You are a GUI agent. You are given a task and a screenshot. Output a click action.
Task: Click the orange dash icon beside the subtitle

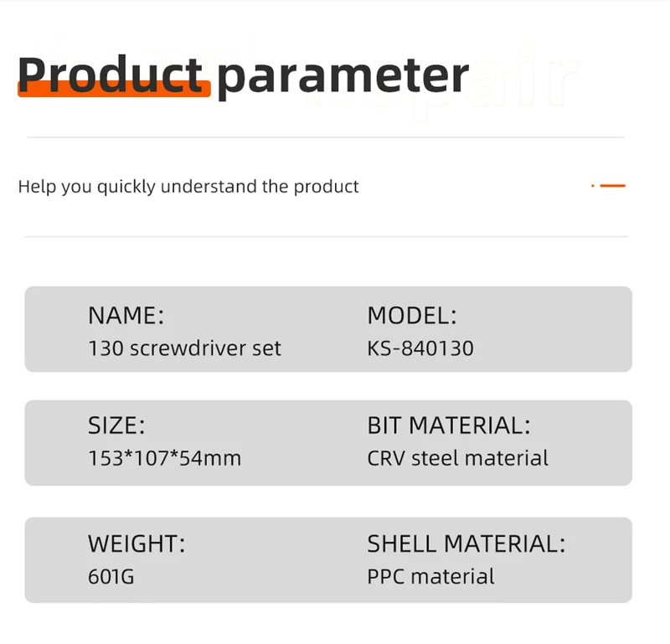pos(609,185)
